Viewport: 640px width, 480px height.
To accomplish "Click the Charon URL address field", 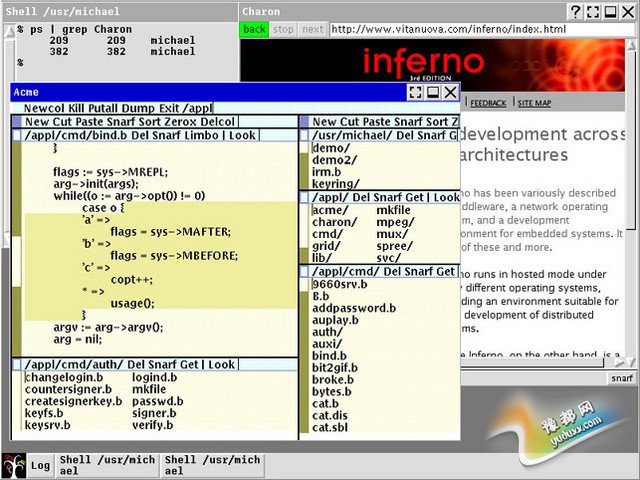I will (x=480, y=29).
